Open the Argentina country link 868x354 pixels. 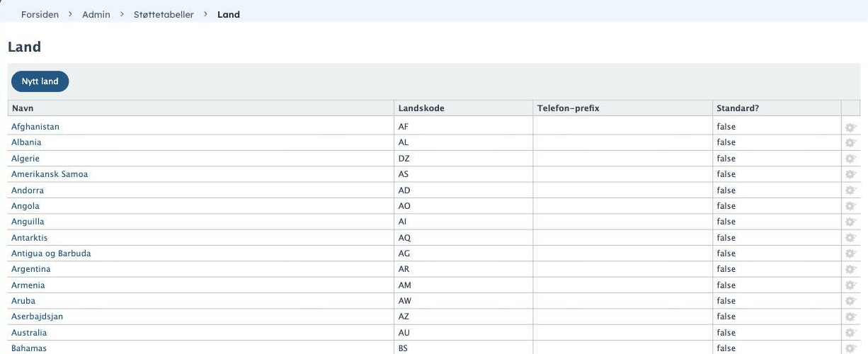(31, 269)
